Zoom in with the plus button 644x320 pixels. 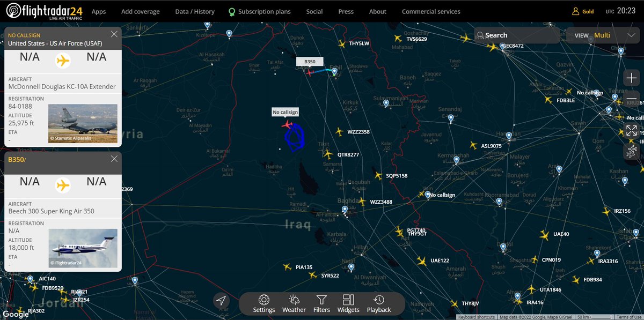click(632, 78)
